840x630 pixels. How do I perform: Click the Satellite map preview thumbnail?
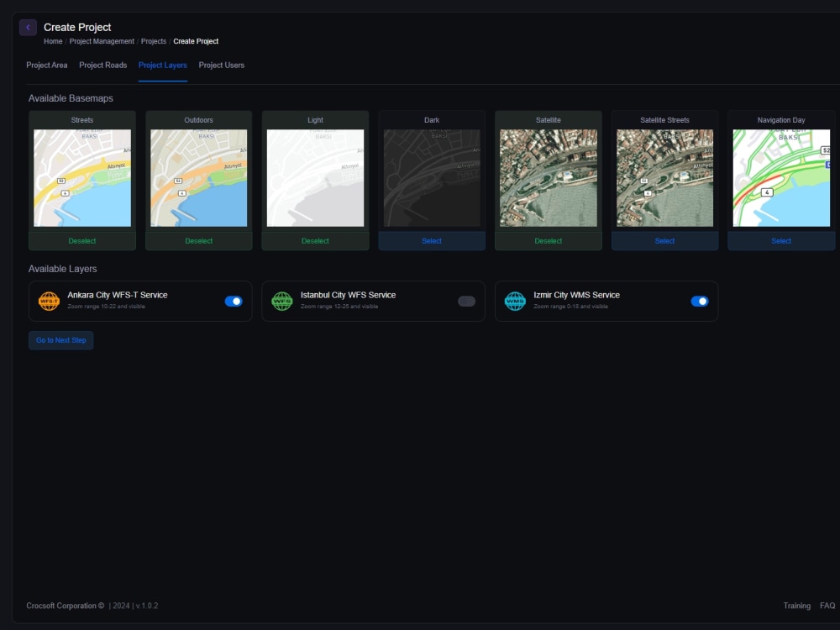[548, 178]
